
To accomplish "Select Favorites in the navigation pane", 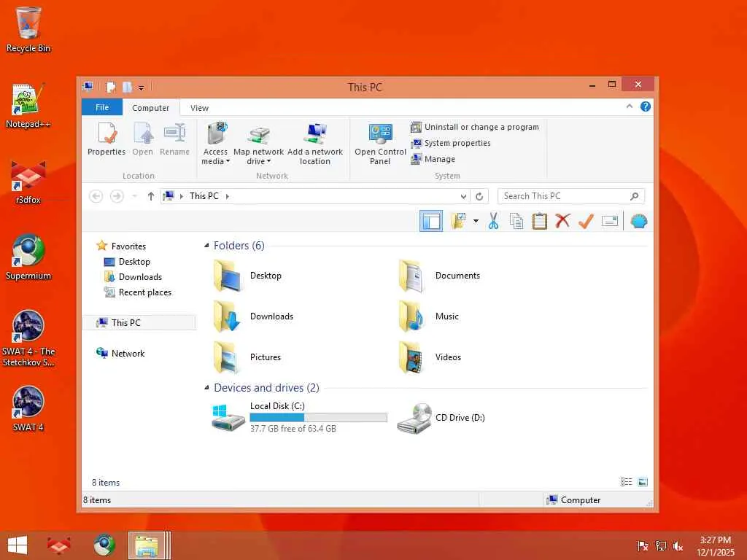I will (x=121, y=246).
